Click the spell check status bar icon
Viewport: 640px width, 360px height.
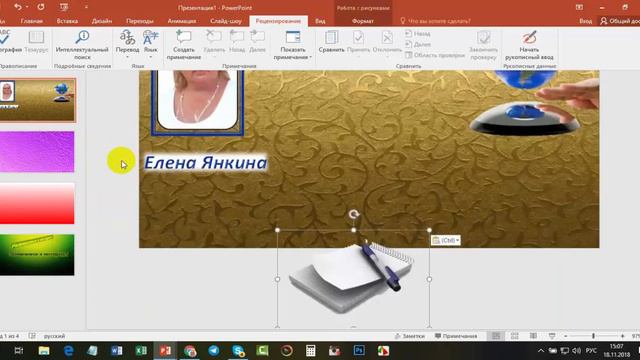click(x=32, y=336)
